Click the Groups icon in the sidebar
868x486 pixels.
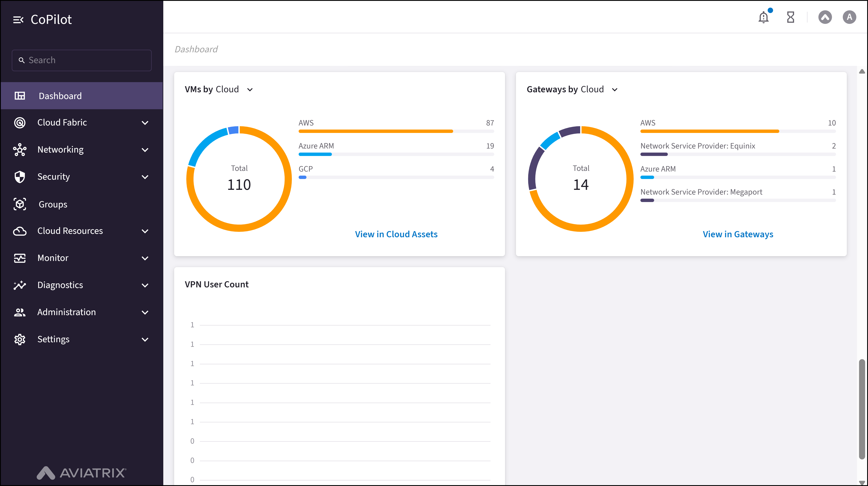click(x=20, y=204)
